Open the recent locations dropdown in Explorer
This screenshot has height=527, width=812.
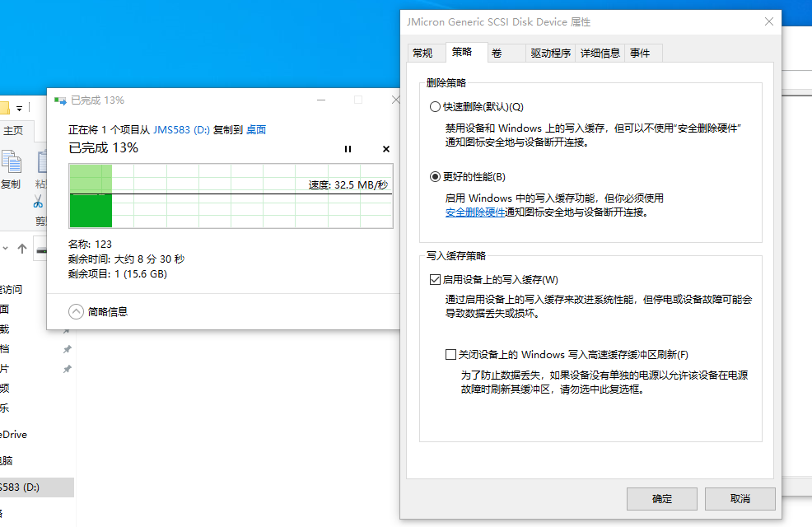click(x=5, y=249)
